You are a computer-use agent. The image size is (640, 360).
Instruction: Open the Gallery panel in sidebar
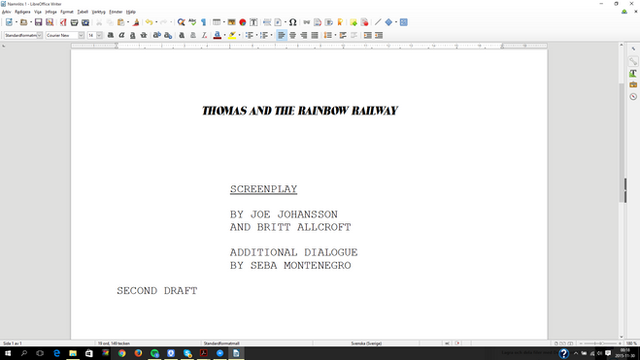[x=633, y=85]
